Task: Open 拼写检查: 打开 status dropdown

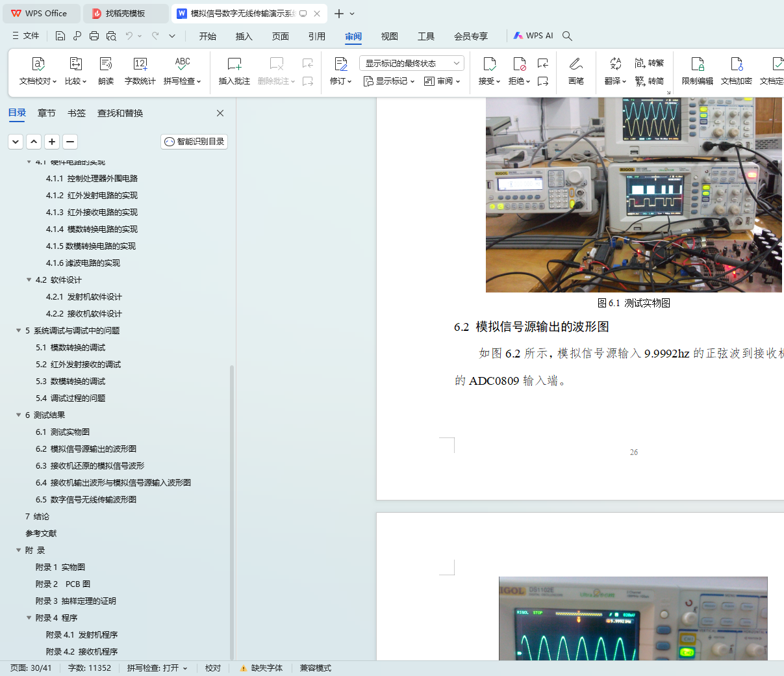Action: click(157, 668)
